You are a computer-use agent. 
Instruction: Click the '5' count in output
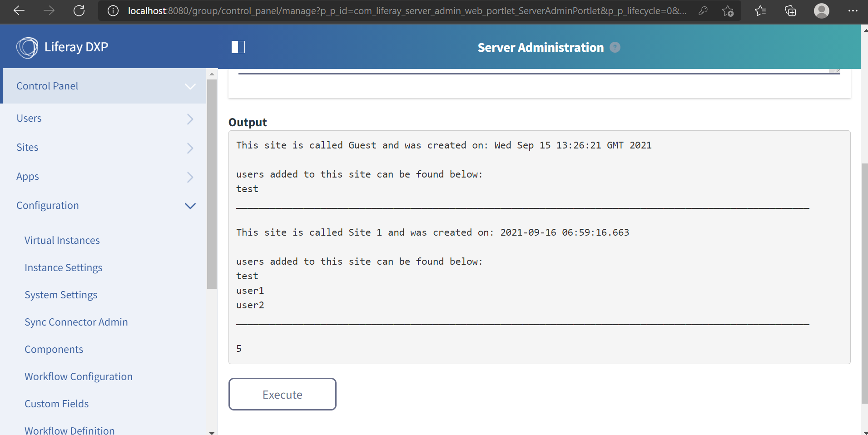click(x=239, y=349)
